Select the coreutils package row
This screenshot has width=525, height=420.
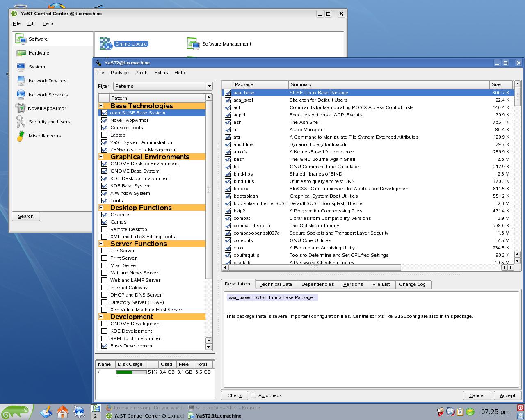(368, 240)
